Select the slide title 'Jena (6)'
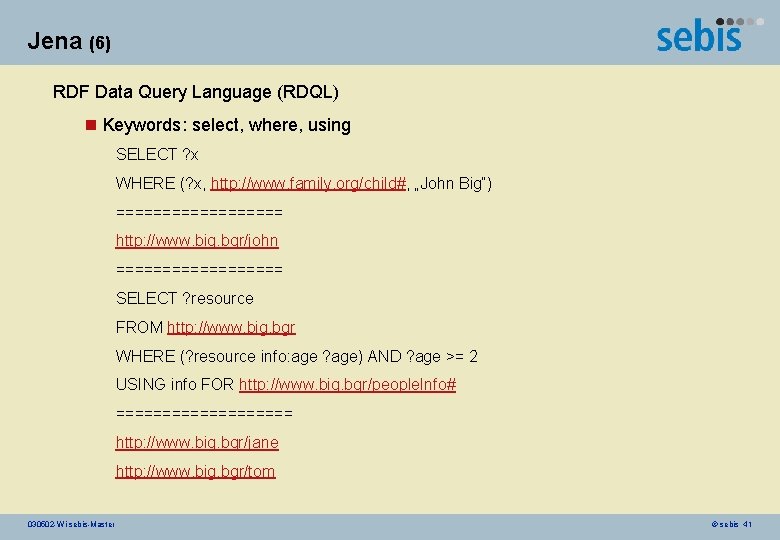The height and width of the screenshot is (540, 780). pyautogui.click(x=69, y=41)
